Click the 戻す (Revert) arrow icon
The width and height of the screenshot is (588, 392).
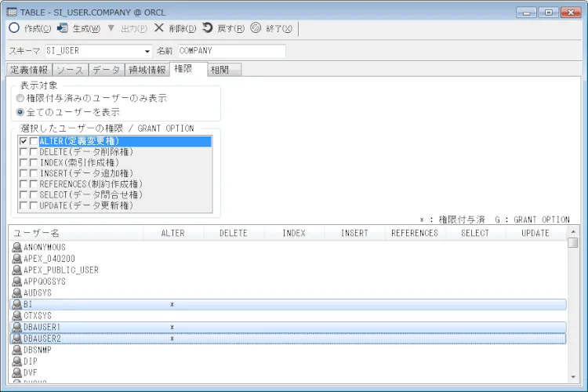pyautogui.click(x=207, y=27)
